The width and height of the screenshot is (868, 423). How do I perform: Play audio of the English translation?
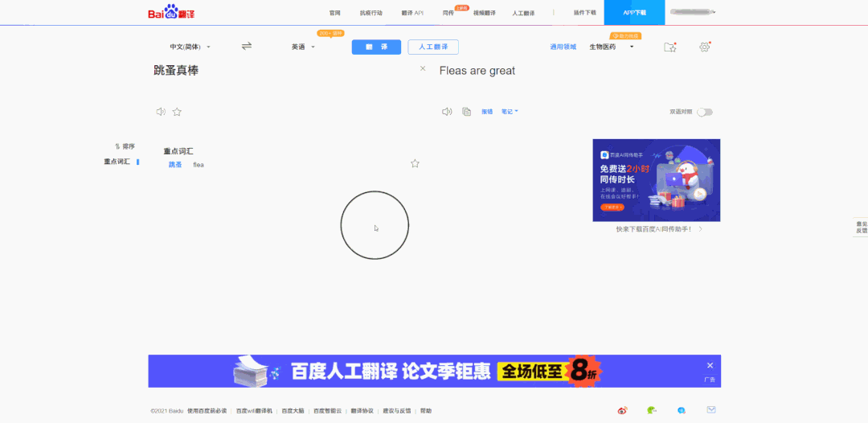(x=447, y=112)
